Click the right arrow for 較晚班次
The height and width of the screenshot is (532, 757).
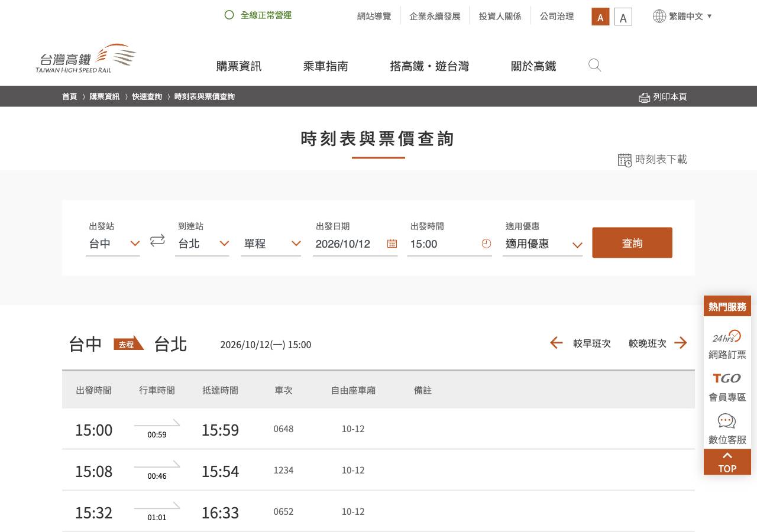point(681,343)
